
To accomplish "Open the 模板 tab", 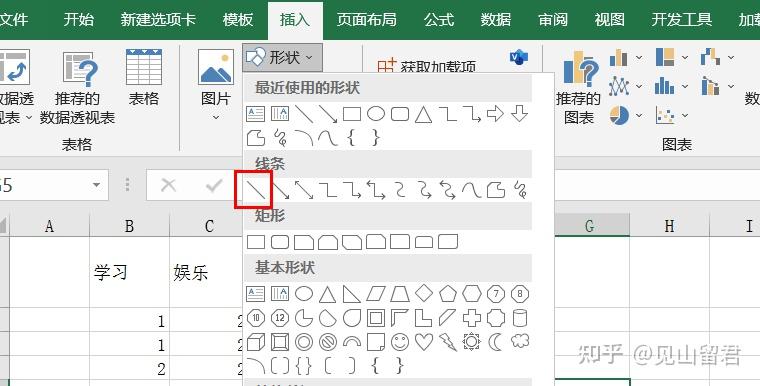I will click(238, 20).
